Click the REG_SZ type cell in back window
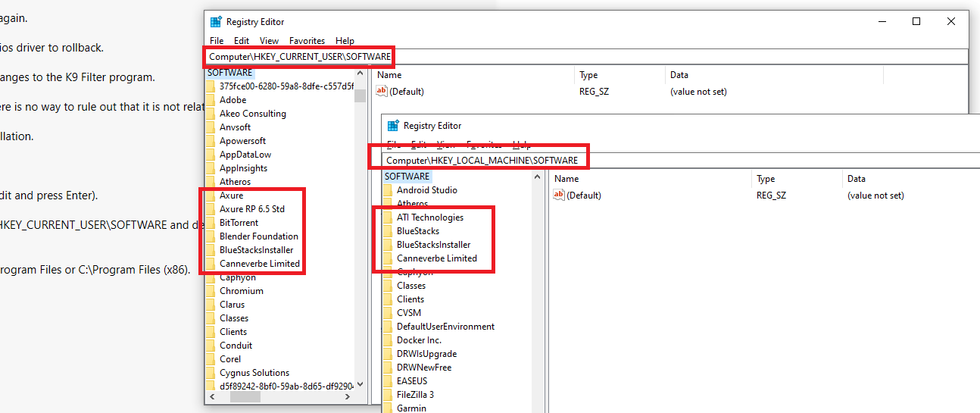980x413 pixels. coord(595,92)
